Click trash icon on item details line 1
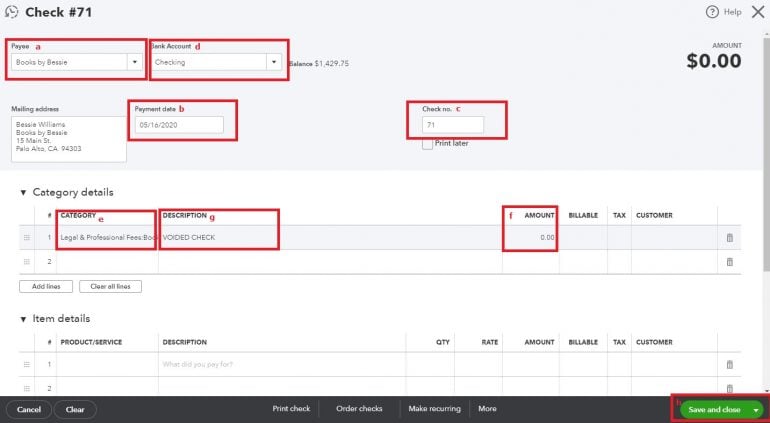Image resolution: width=770 pixels, height=423 pixels. 729,364
